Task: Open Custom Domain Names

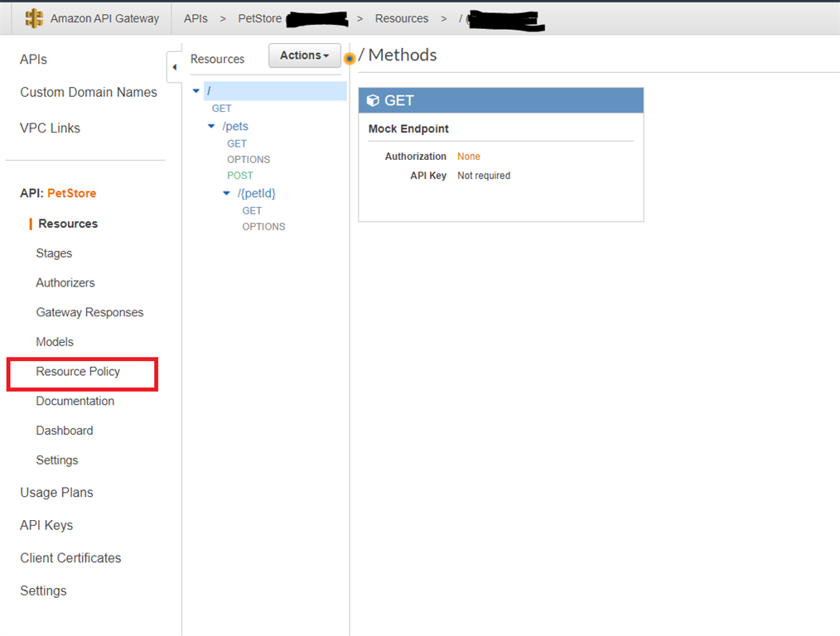Action: pyautogui.click(x=89, y=92)
